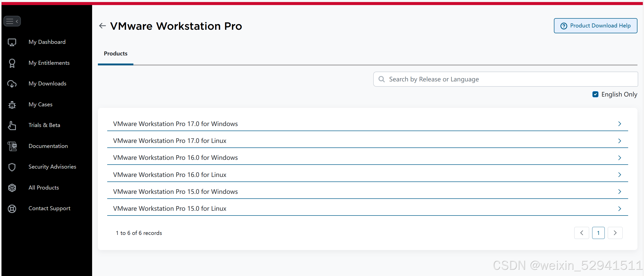
Task: Click the All Products cube icon
Action: (x=12, y=188)
